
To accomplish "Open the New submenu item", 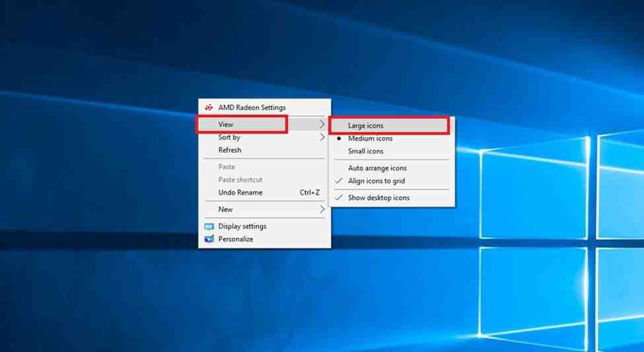I will [264, 209].
